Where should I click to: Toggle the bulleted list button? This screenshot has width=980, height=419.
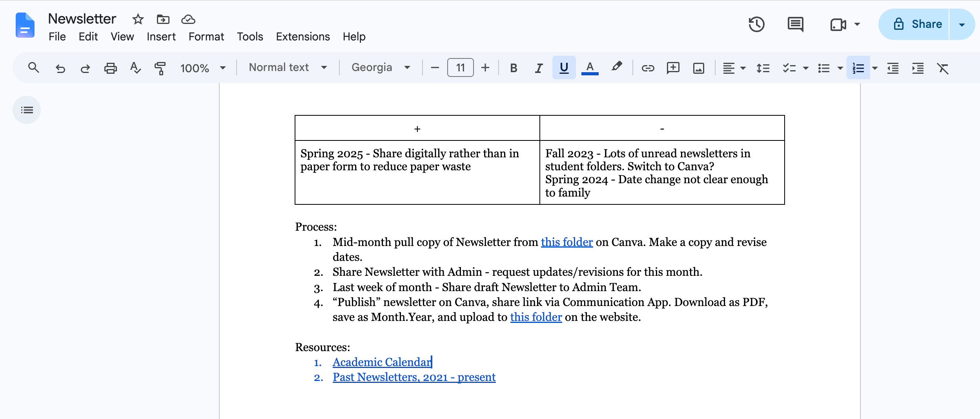pos(824,68)
